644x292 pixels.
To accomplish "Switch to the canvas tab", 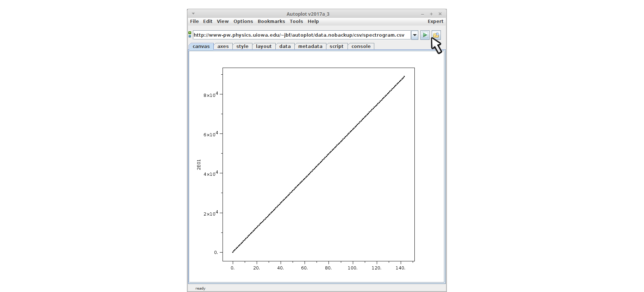I will [x=201, y=46].
